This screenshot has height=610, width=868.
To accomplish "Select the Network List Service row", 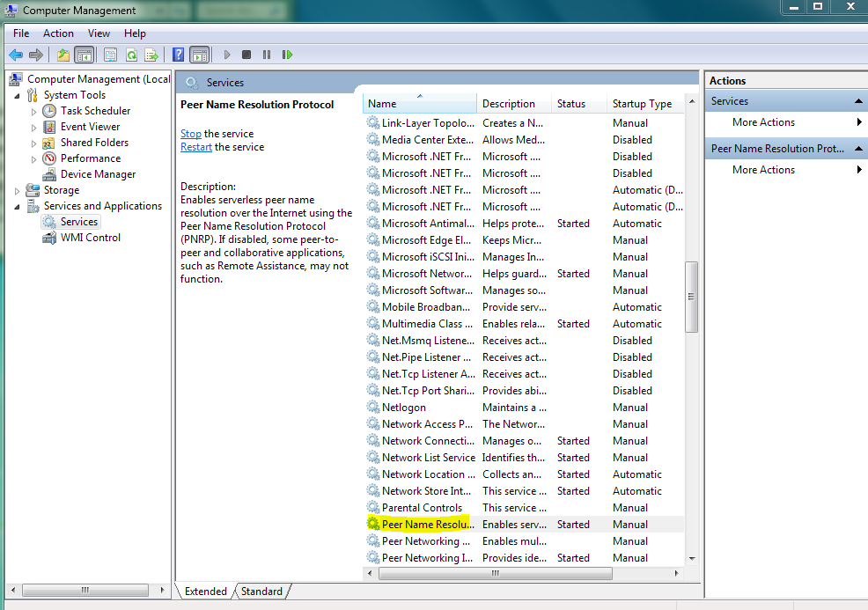I will 524,457.
